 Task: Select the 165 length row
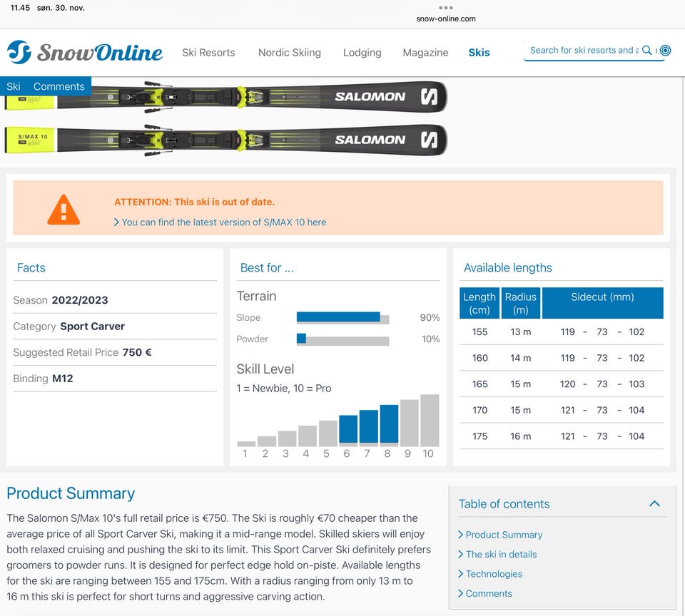coord(562,384)
